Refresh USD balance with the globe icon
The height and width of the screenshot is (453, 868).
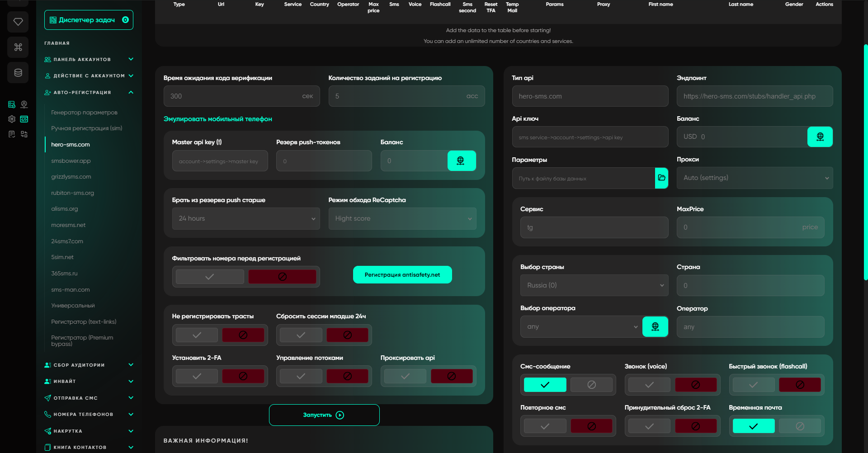pos(820,137)
